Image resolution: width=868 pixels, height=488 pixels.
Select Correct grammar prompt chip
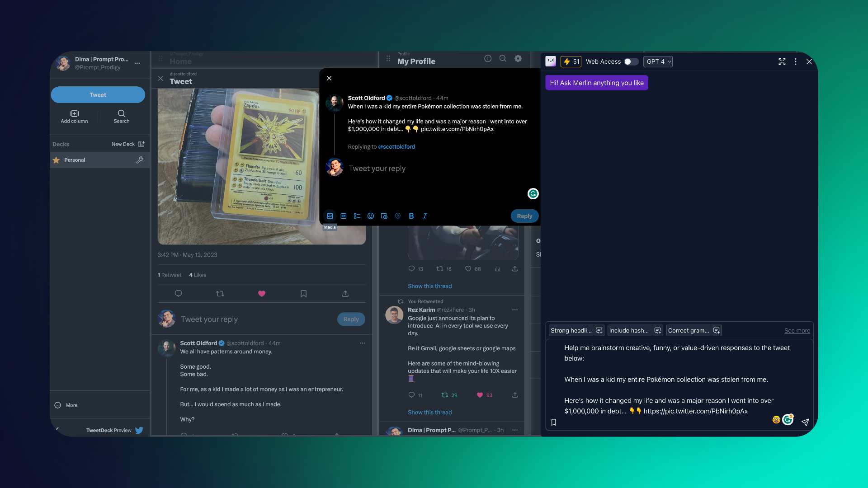[694, 331]
